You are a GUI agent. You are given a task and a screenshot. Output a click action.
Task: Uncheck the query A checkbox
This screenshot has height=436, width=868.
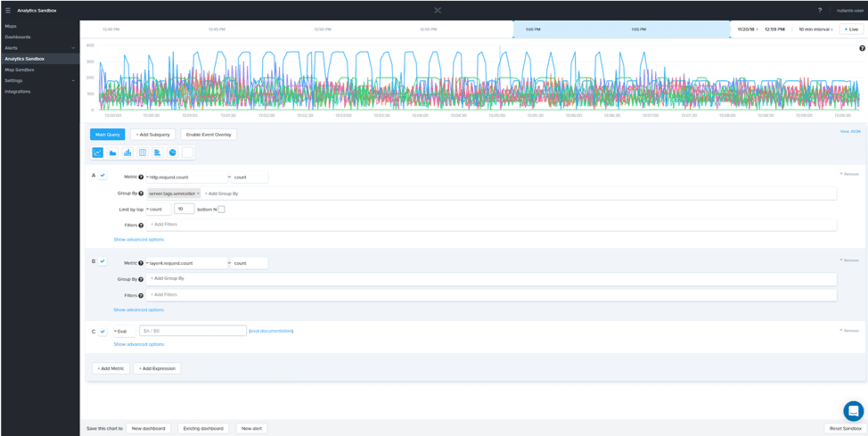point(102,176)
